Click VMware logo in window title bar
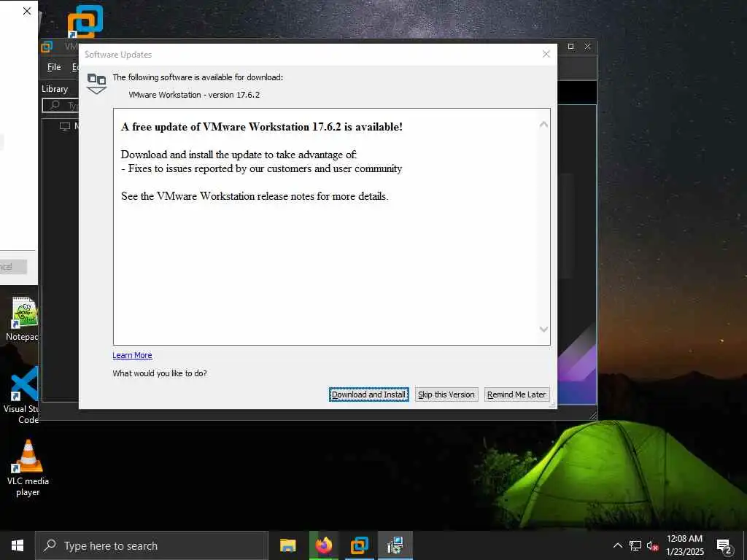Screen dimensions: 747x560 click(47, 46)
